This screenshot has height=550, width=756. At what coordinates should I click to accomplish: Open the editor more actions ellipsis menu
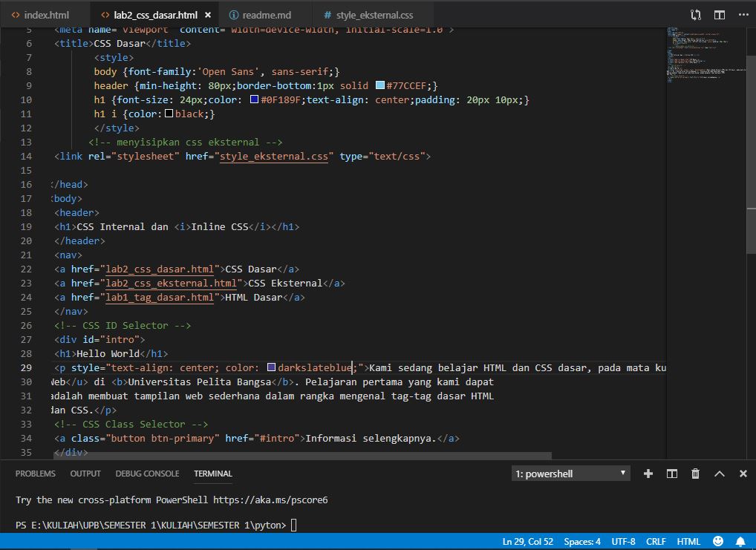(x=743, y=14)
